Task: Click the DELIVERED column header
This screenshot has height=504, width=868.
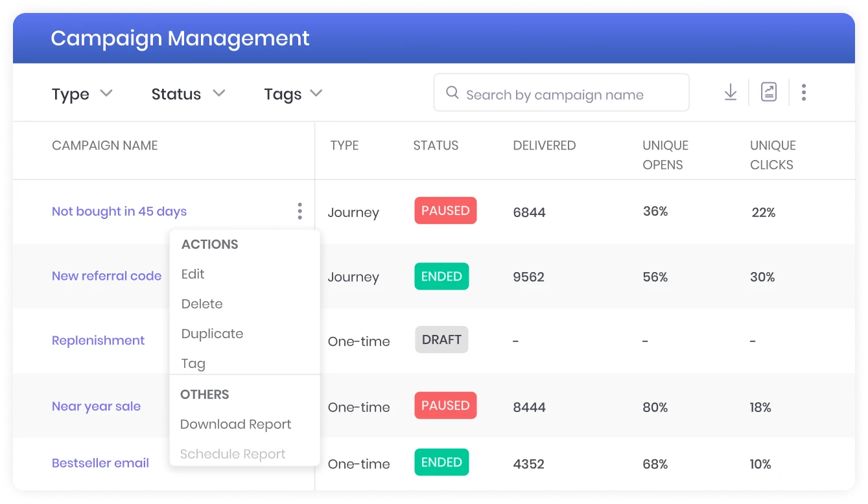Action: pyautogui.click(x=545, y=146)
